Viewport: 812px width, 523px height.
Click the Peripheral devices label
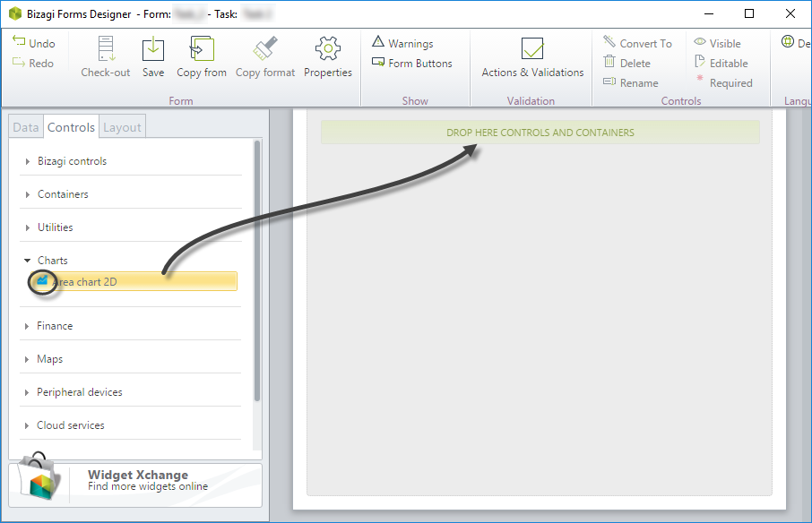(x=79, y=392)
